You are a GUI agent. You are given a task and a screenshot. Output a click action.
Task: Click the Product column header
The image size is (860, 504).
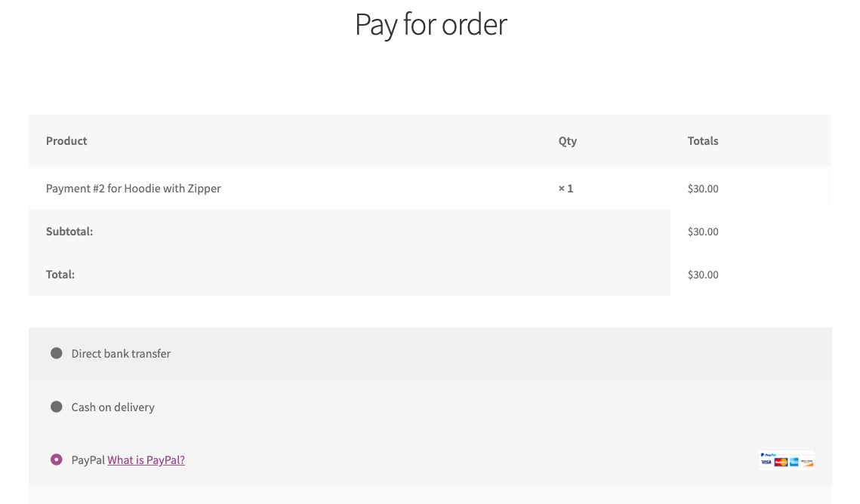[66, 141]
